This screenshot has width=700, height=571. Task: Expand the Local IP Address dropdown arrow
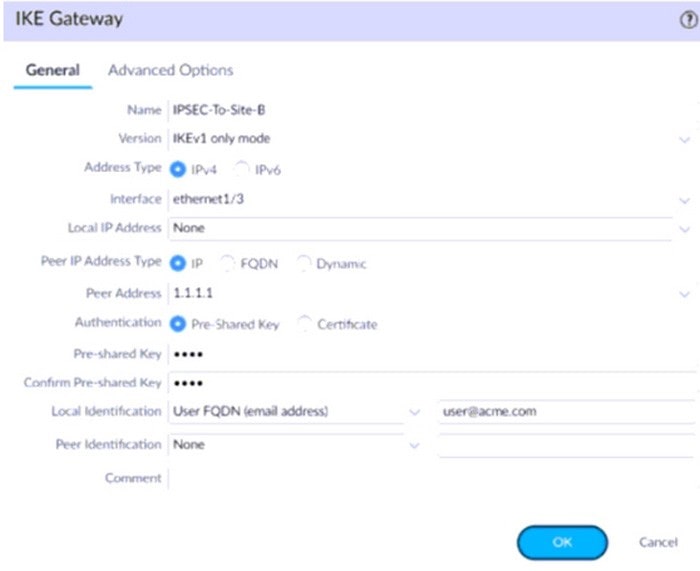pos(684,229)
